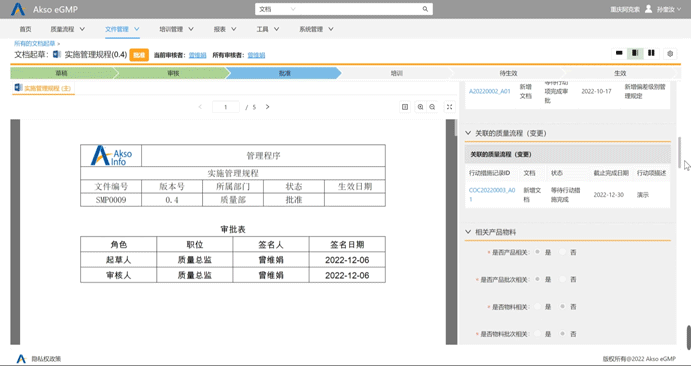This screenshot has height=366, width=691.
Task: Collapse the 关联的质量流程（变更） section
Action: click(x=468, y=133)
